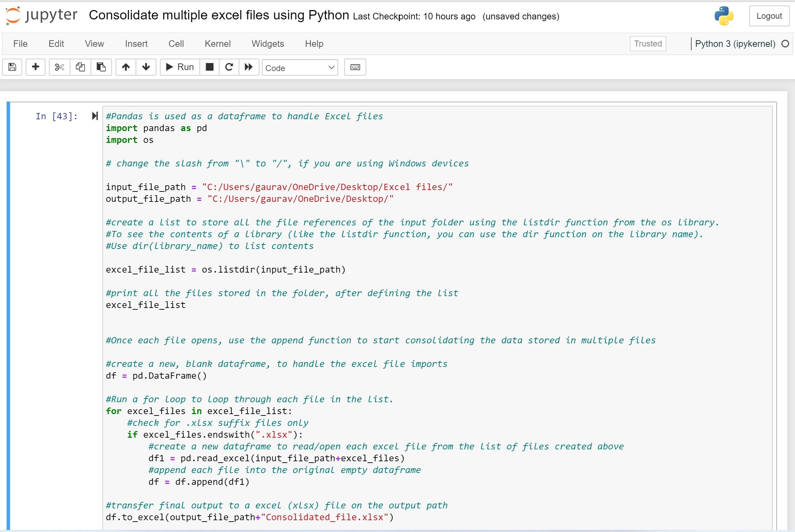Rename notebook by clicking its title
795x532 pixels.
[219, 15]
